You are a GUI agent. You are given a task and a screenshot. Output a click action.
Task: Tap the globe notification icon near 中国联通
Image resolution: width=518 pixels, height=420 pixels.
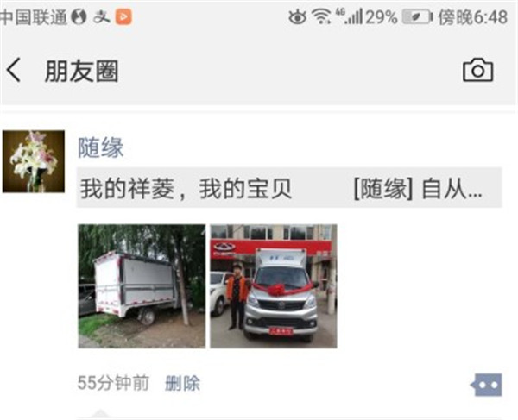point(79,17)
